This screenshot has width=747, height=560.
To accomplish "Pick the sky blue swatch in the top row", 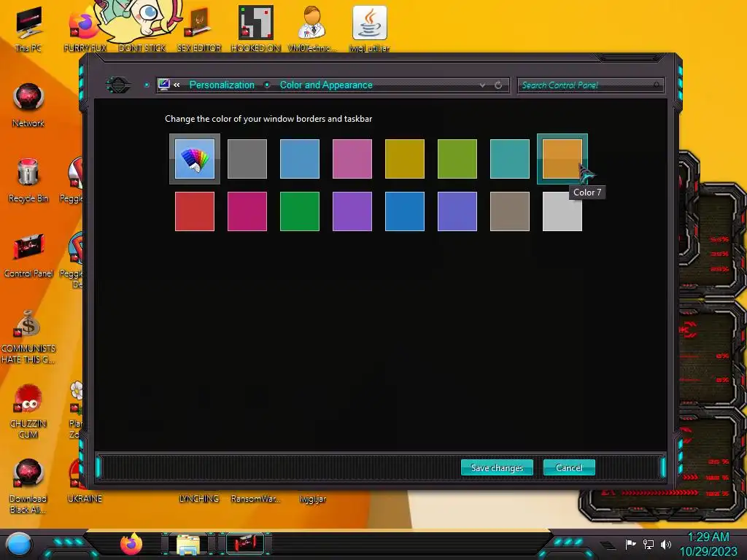I will coord(300,158).
